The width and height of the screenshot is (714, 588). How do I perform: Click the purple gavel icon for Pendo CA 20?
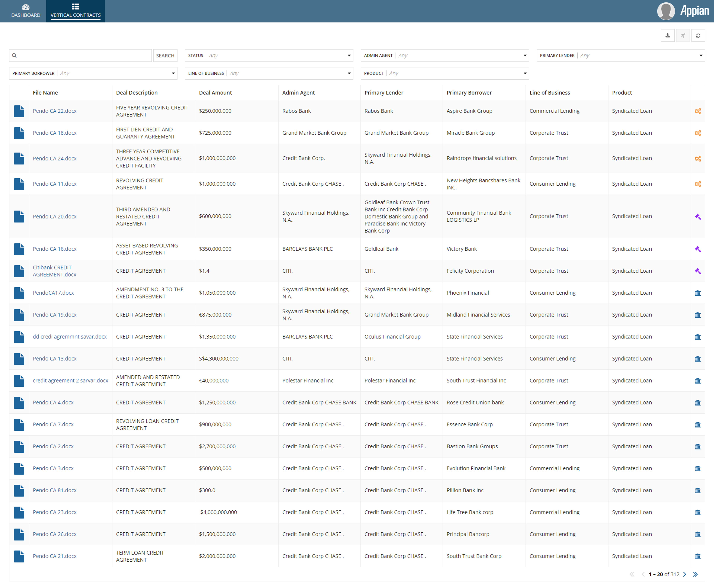[x=698, y=216]
